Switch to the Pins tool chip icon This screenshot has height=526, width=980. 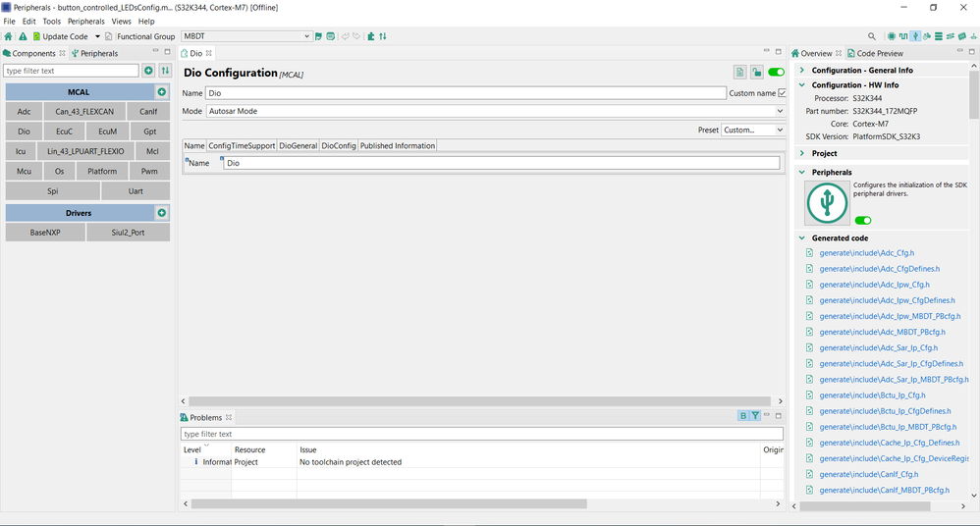892,36
